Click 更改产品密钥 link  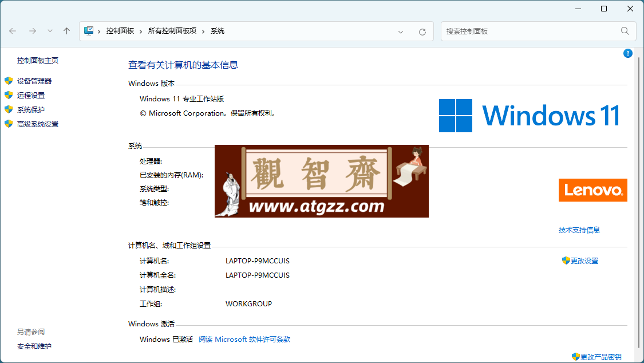coord(600,357)
